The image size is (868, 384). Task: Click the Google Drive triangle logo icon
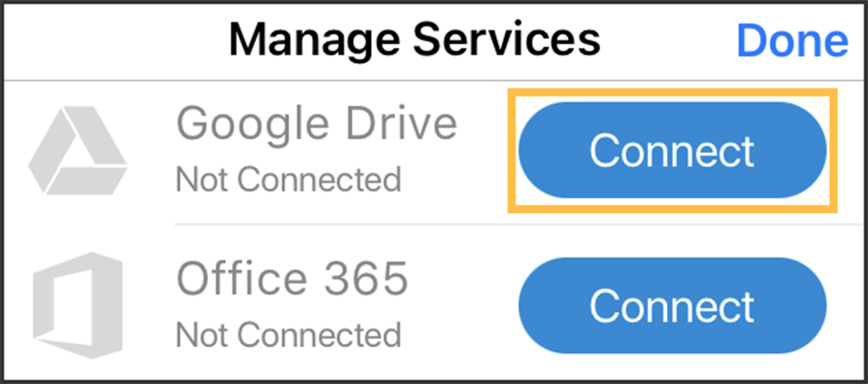point(78,151)
